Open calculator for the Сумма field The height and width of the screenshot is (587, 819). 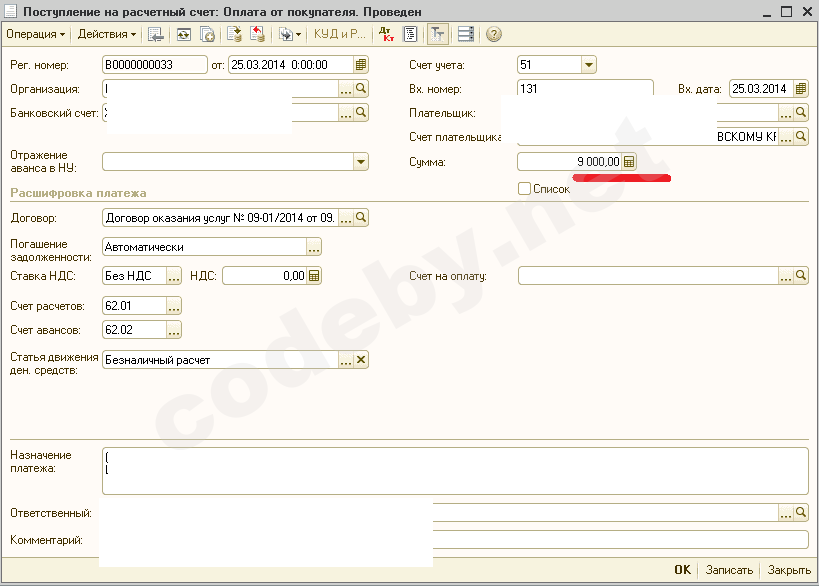pos(629,162)
